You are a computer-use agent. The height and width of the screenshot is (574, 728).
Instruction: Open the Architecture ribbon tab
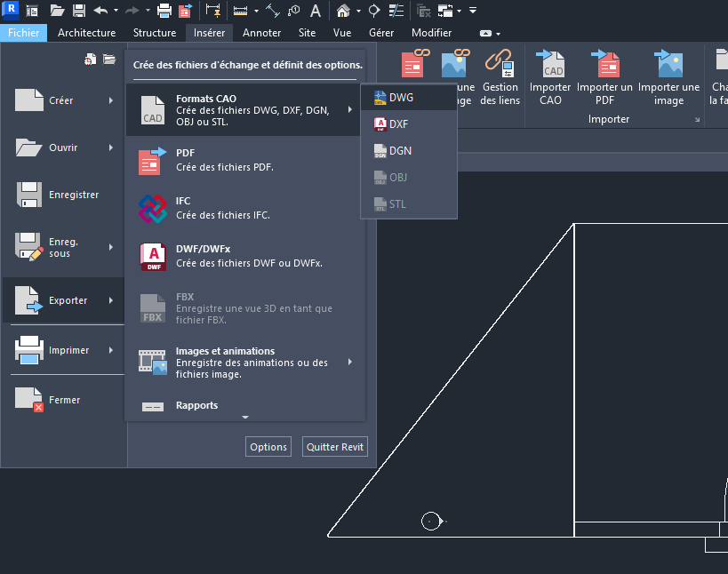[86, 33]
